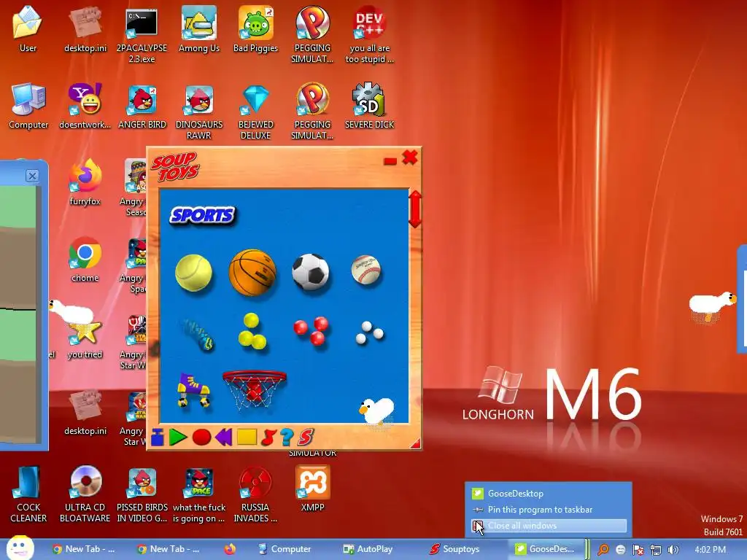Click the green play arrow in Soup Toys
Viewport: 747px width, 560px height.
[x=178, y=437]
